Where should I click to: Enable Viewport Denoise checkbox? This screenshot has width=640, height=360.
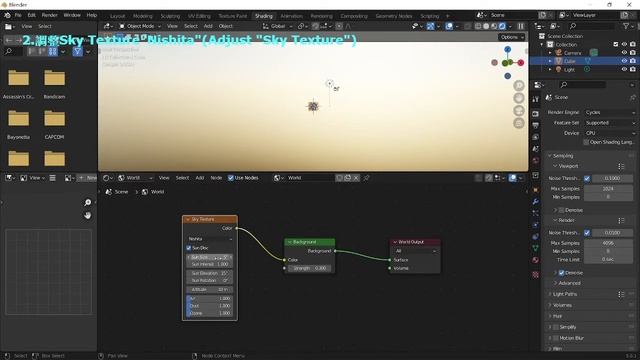click(x=561, y=210)
